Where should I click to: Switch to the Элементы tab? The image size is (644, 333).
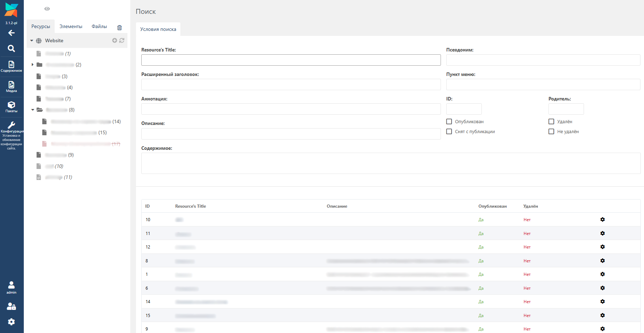pos(71,27)
